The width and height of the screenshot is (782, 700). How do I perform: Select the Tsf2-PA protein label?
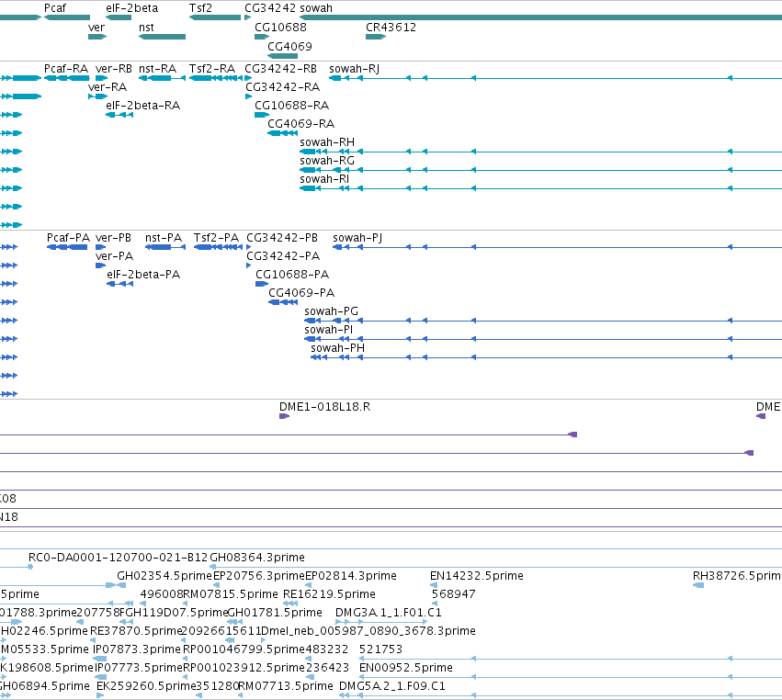click(217, 238)
